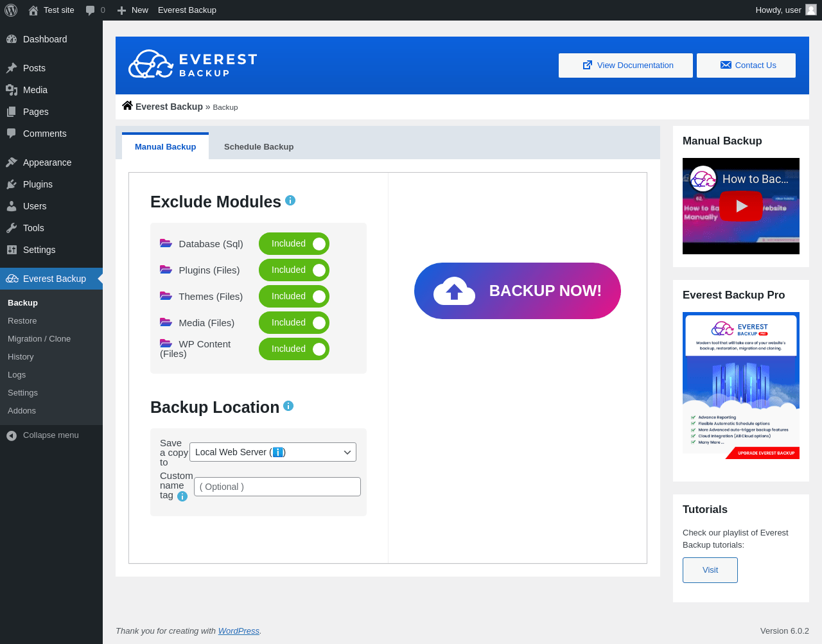Screen dimensions: 822x644
Task: Open the Restore submenu item
Action: [51, 321]
